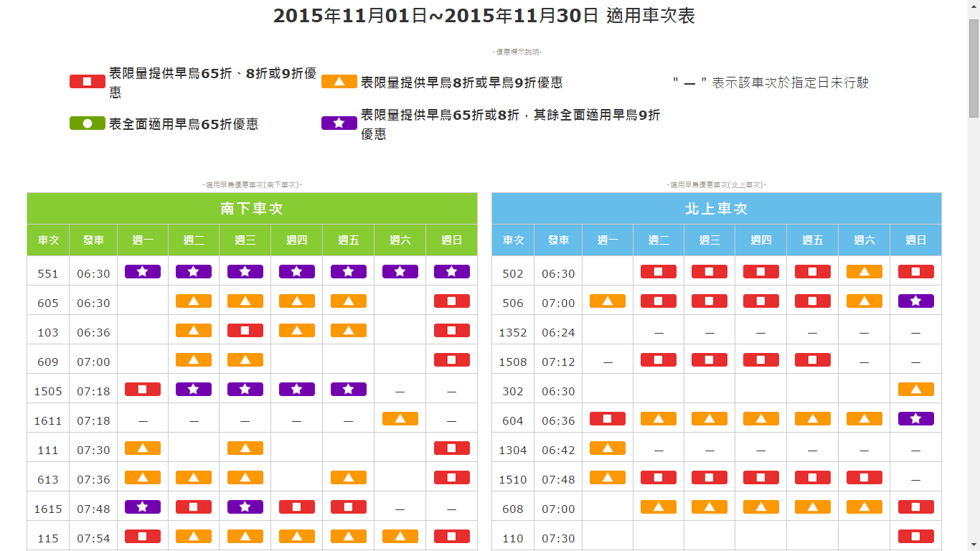Click the vertical scrollbar's up arrow
Screen dimensions: 980x551
[974, 6]
